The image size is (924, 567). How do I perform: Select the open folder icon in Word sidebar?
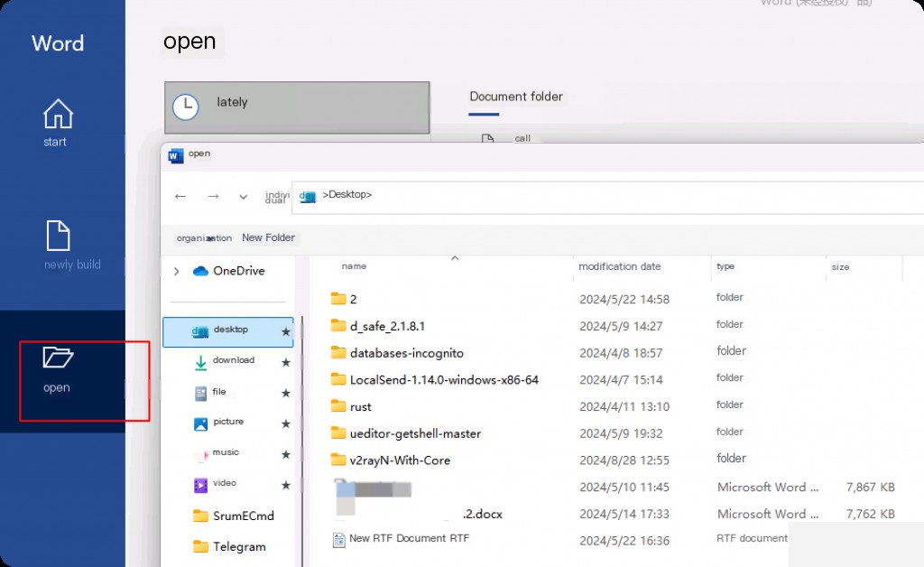coord(57,358)
